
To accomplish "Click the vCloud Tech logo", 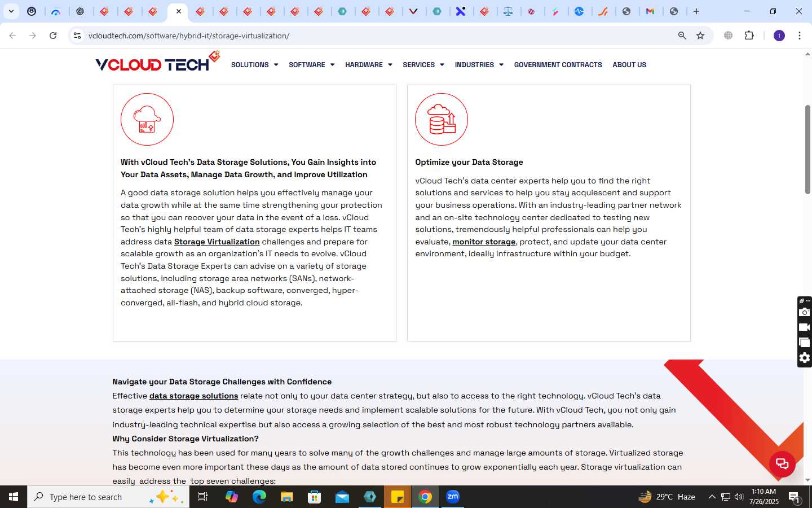I will [x=158, y=62].
